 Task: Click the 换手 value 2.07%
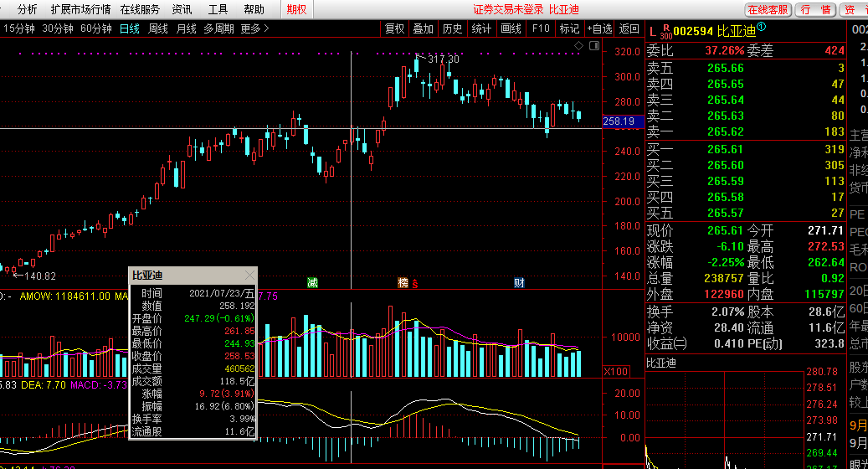727,312
